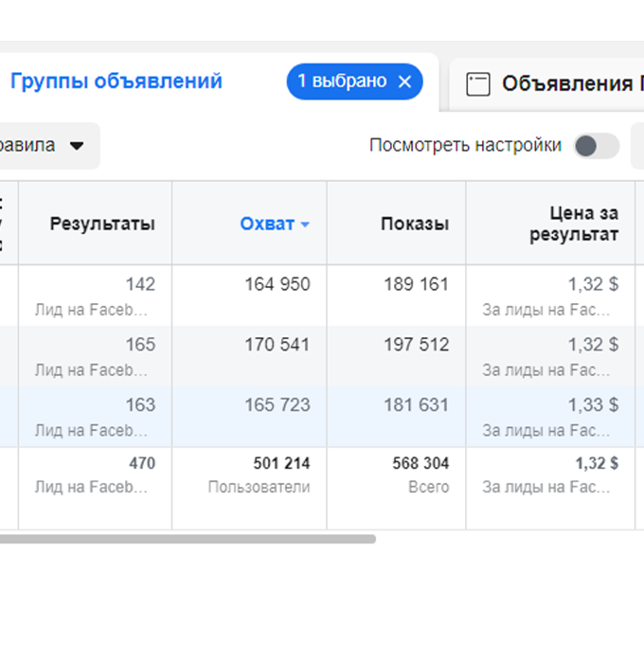This screenshot has width=644, height=663.
Task: Click the Охват sort arrow icon
Action: [305, 224]
